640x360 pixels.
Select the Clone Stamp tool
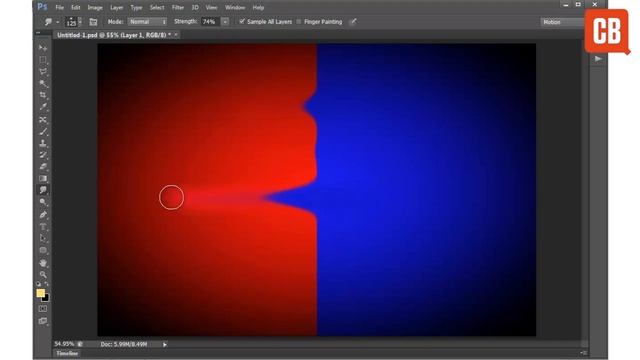click(x=43, y=144)
